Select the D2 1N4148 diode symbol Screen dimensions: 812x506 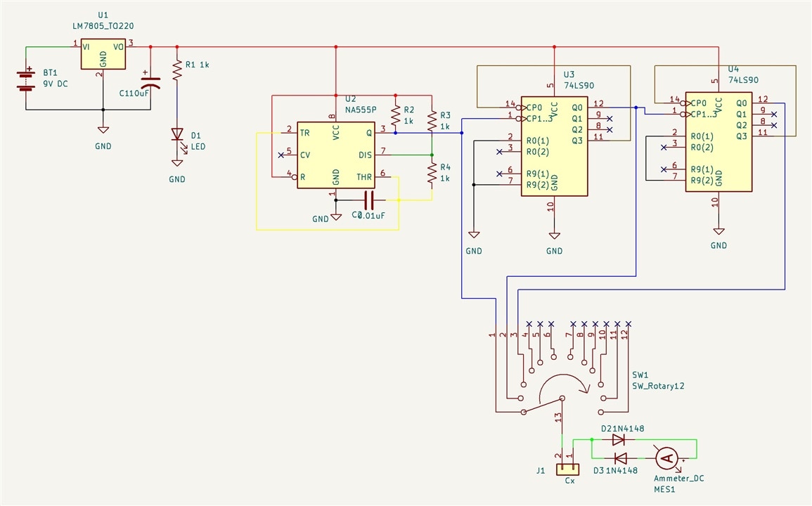(x=619, y=440)
